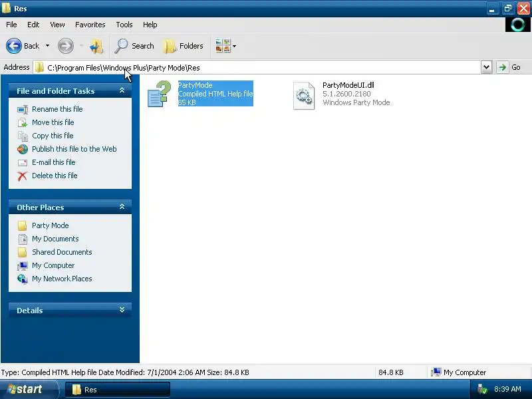Click the Forward navigation arrow icon
Viewport: 532px width, 399px height.
tap(65, 46)
